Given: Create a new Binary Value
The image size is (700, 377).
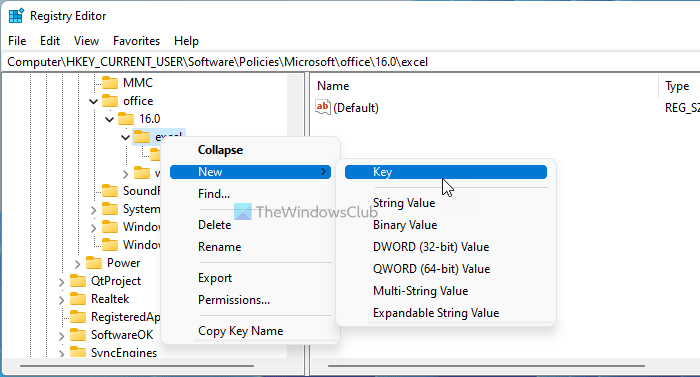Looking at the screenshot, I should point(446,225).
